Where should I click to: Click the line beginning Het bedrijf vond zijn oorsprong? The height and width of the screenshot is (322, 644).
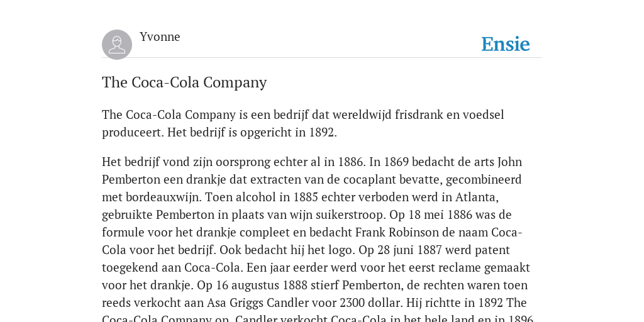312,162
